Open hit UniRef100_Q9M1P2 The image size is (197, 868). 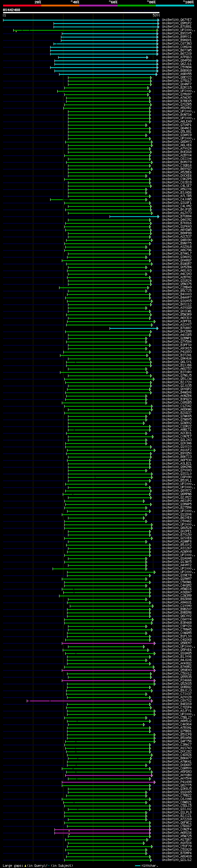(x=177, y=23)
